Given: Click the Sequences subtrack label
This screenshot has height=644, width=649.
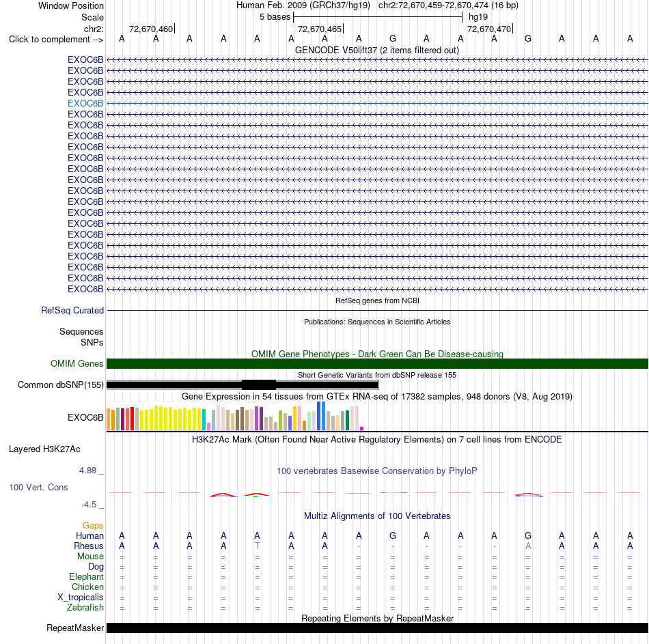Looking at the screenshot, I should click(81, 331).
